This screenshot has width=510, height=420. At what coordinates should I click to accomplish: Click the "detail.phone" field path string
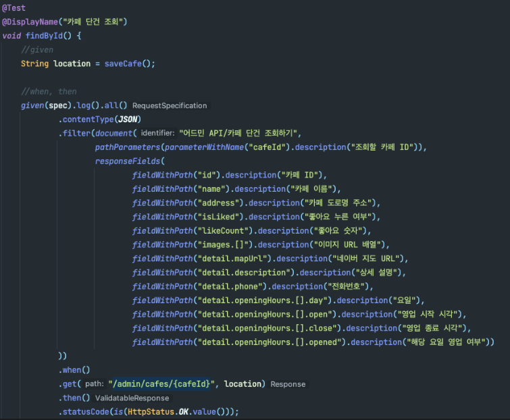click(x=232, y=287)
